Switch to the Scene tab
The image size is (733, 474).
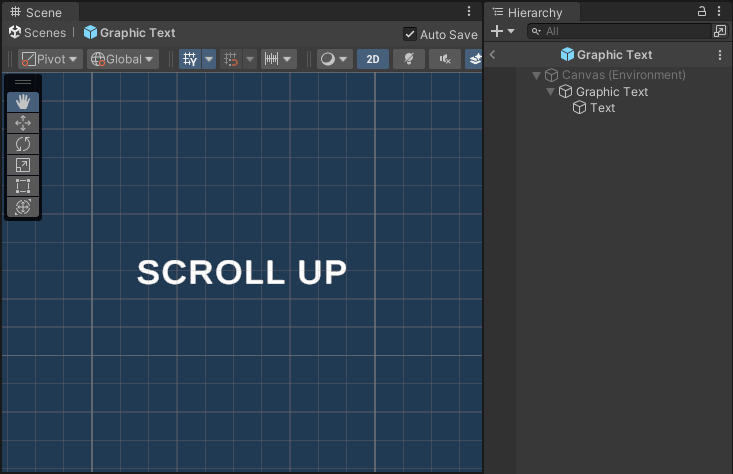[x=36, y=12]
